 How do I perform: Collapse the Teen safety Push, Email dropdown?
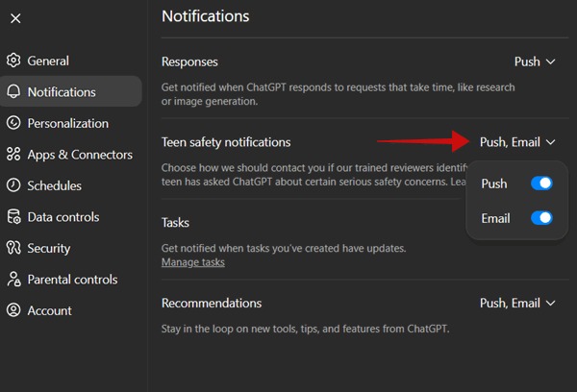point(517,142)
